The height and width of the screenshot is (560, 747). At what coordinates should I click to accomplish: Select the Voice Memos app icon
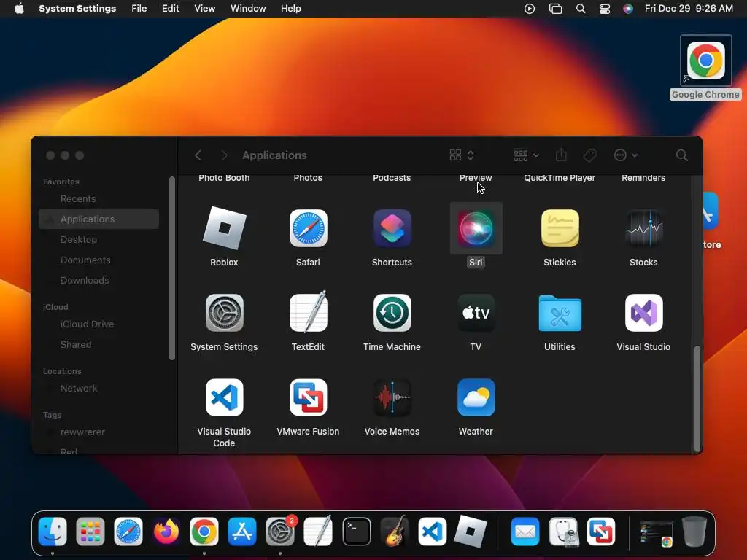pyautogui.click(x=392, y=397)
